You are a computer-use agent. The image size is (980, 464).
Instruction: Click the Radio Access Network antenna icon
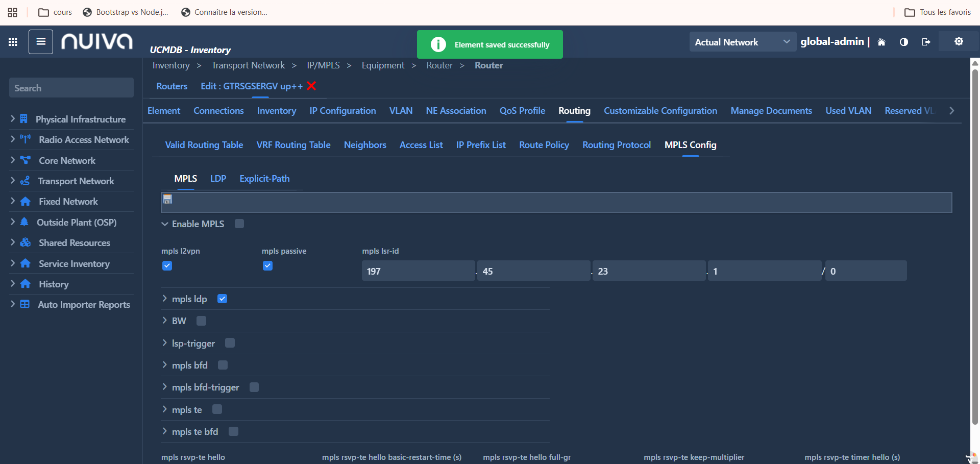point(25,139)
